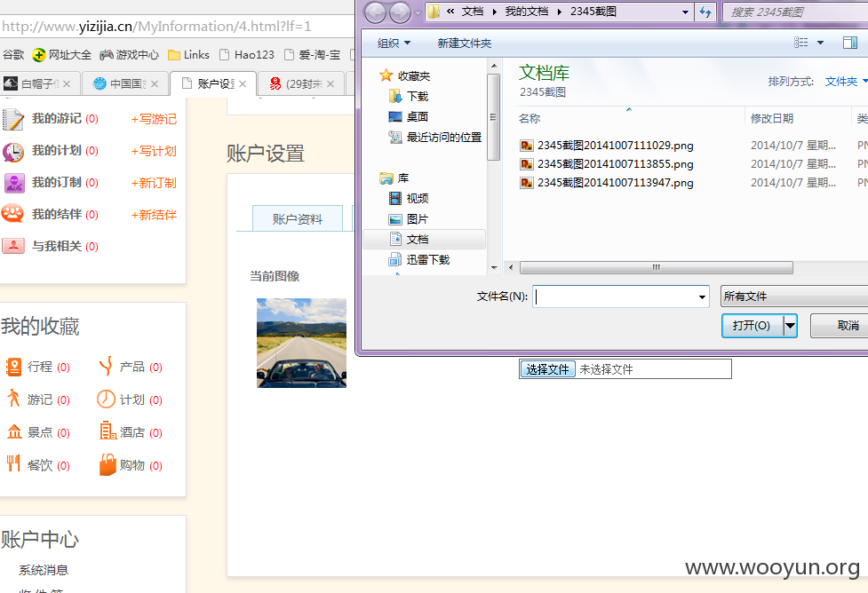Open 购物 shopping bag favorites icon
This screenshot has height=593, width=868.
[108, 465]
